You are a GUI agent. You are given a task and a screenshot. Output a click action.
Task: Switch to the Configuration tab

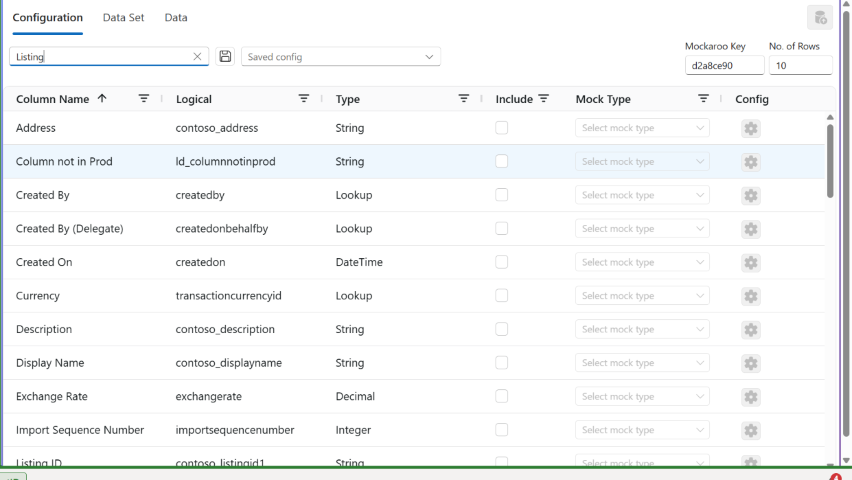(x=48, y=17)
